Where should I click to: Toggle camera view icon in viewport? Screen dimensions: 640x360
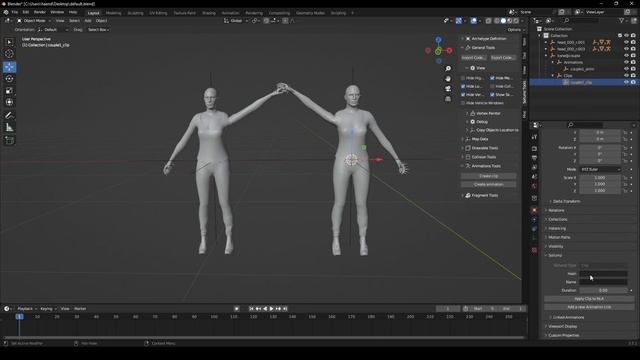pyautogui.click(x=448, y=89)
